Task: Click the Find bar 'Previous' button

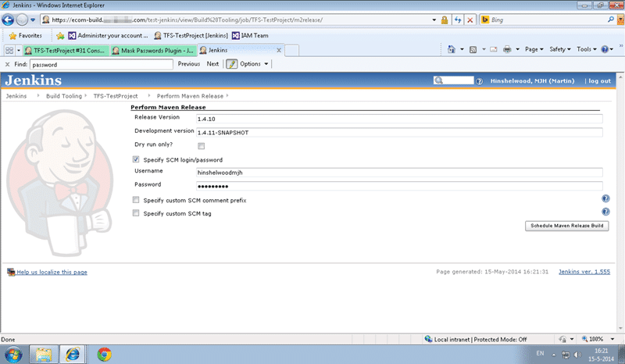Action: click(189, 64)
